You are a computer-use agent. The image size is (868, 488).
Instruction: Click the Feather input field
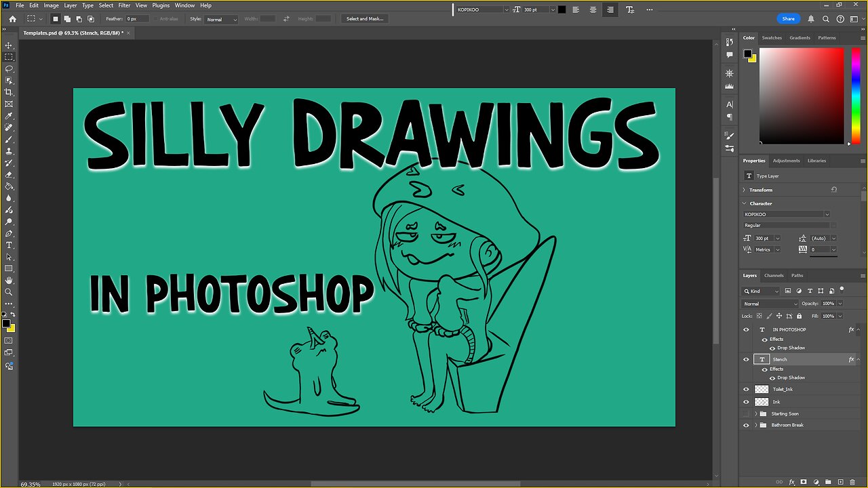(x=138, y=19)
